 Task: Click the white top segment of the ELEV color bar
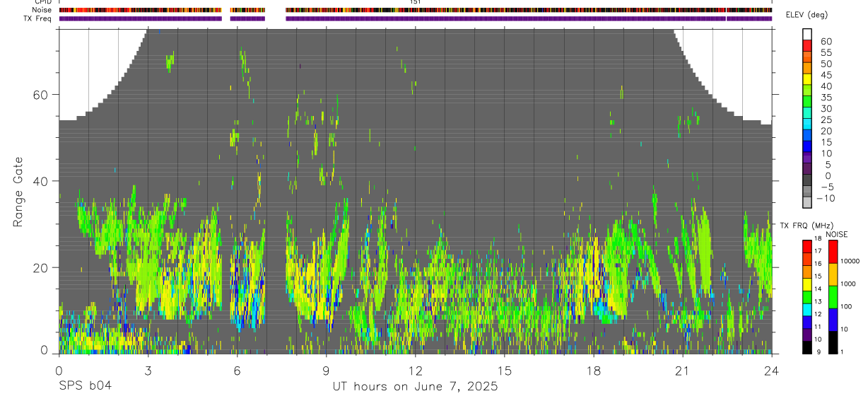pyautogui.click(x=807, y=35)
